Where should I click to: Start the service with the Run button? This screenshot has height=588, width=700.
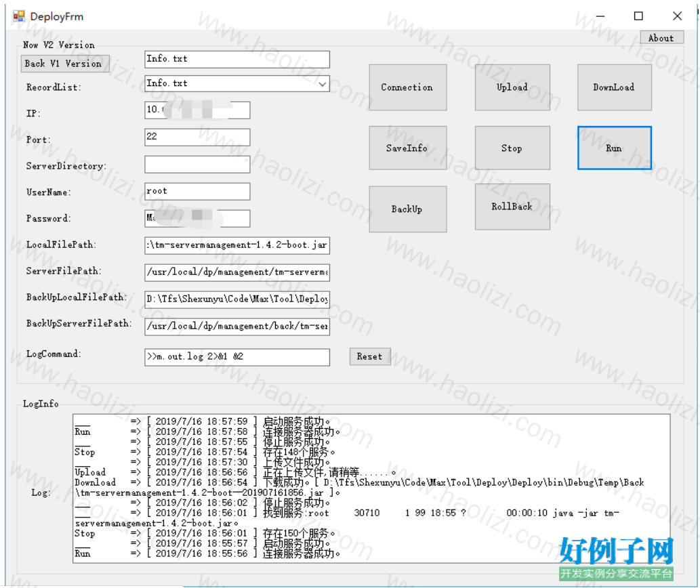point(615,148)
